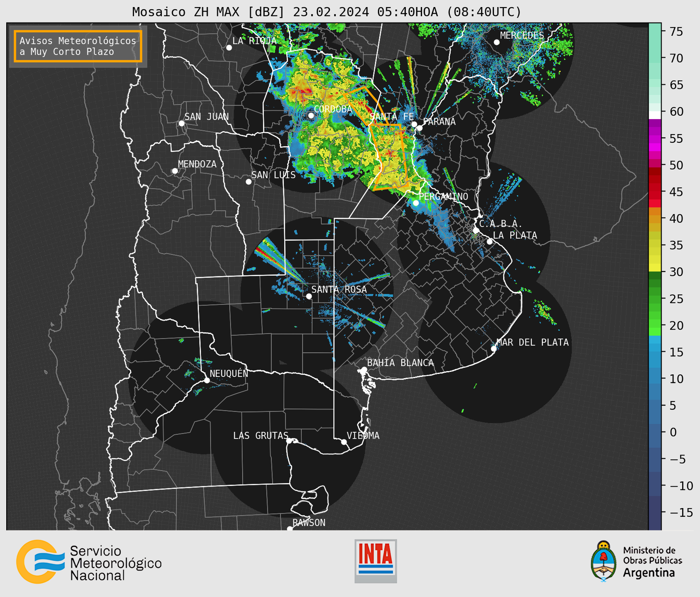
Task: Click the PERGAMINO label on the map
Action: 444,196
